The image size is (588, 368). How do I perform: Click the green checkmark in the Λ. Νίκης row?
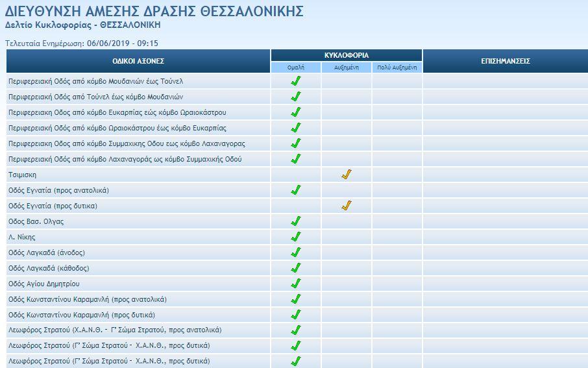point(296,237)
